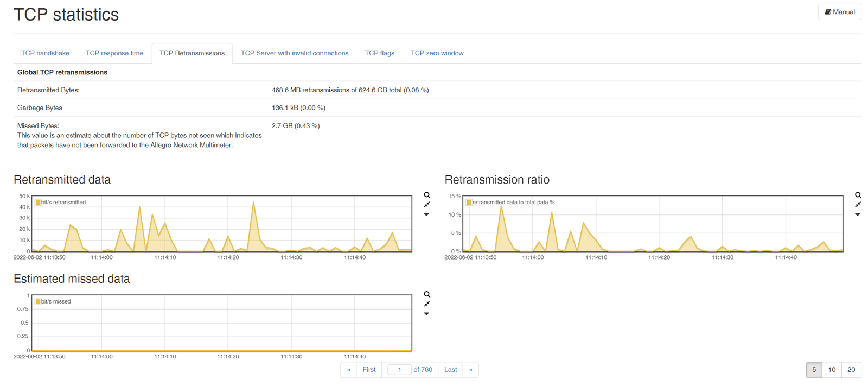
Task: Click the page number input field
Action: coord(399,370)
